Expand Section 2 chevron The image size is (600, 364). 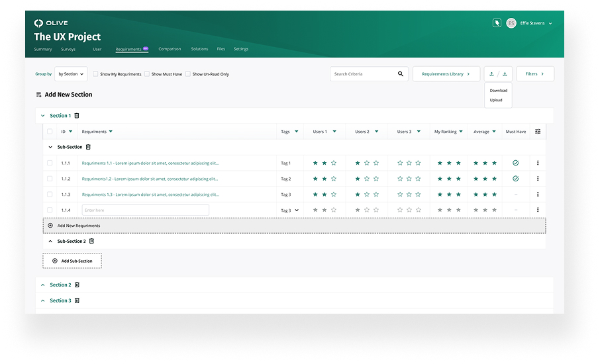(43, 285)
